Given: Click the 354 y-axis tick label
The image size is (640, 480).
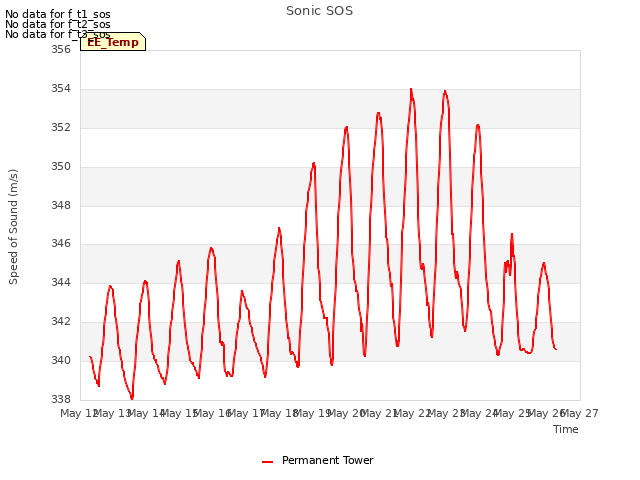Looking at the screenshot, I should pos(61,89).
